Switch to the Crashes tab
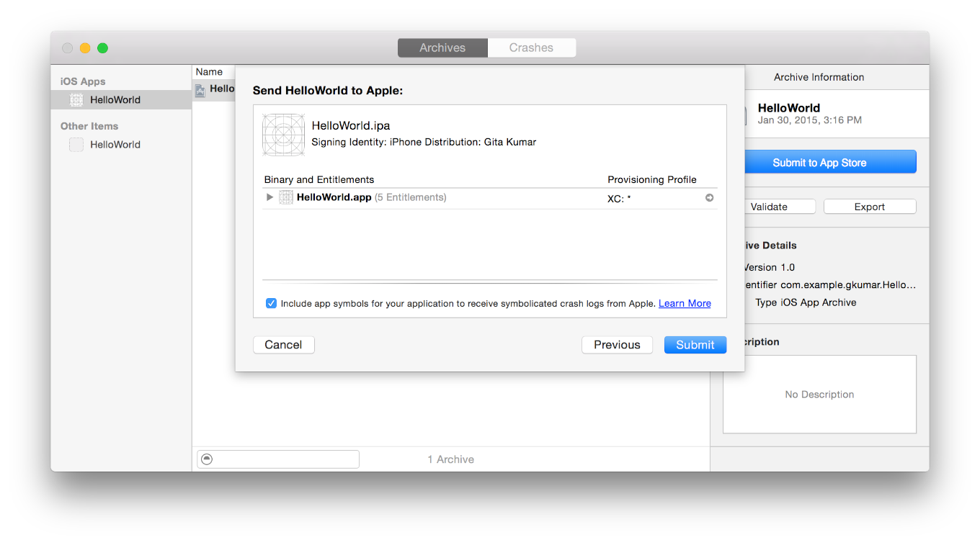 coord(531,48)
